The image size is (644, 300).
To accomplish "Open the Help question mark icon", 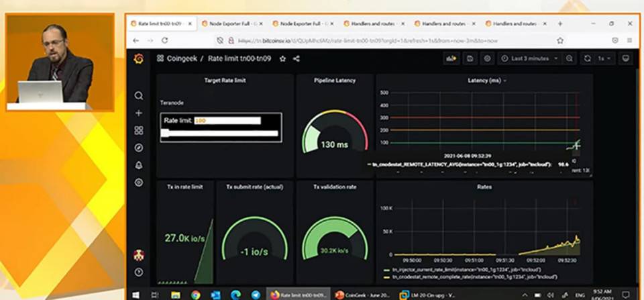I will pos(139,272).
